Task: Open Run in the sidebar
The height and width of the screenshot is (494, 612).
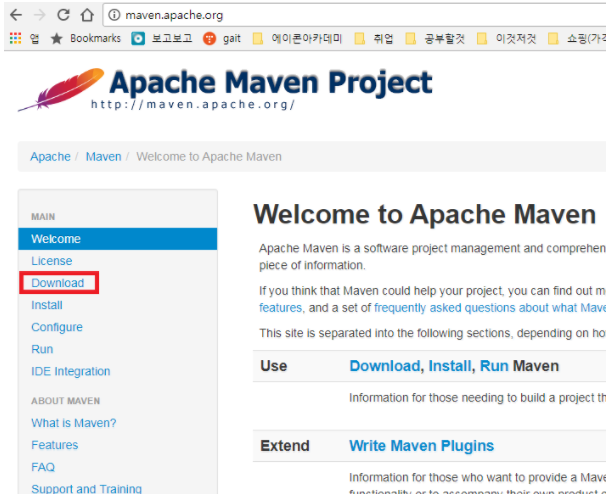Action: [x=42, y=349]
